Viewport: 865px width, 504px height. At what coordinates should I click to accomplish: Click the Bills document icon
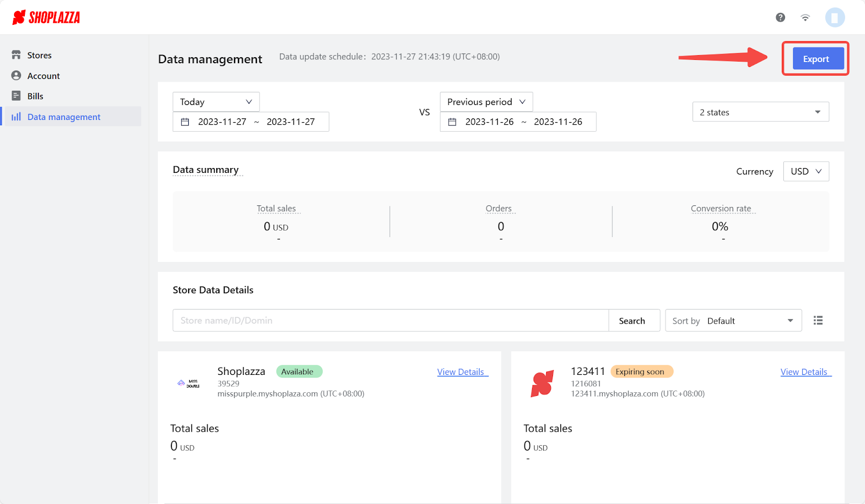pos(16,96)
